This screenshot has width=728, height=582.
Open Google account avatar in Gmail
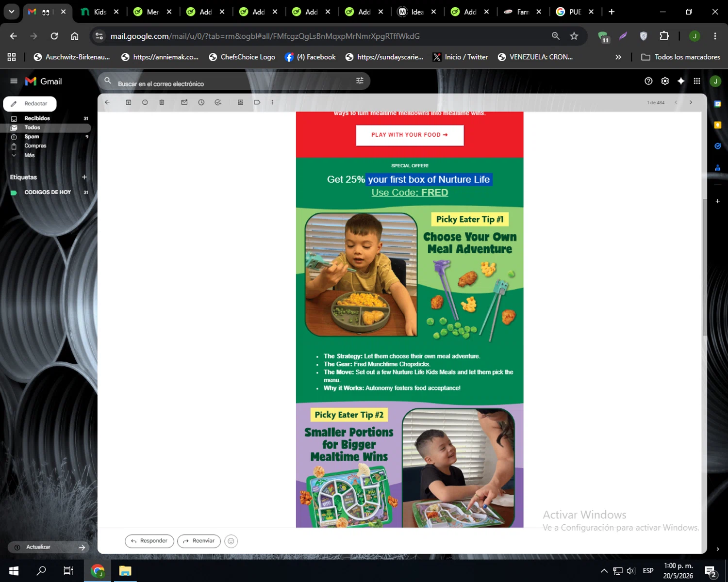715,81
